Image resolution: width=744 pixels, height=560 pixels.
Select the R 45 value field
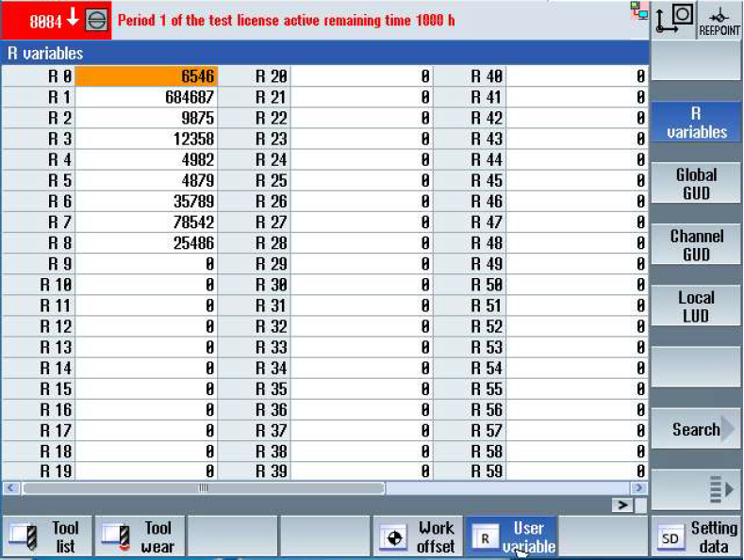pyautogui.click(x=577, y=180)
